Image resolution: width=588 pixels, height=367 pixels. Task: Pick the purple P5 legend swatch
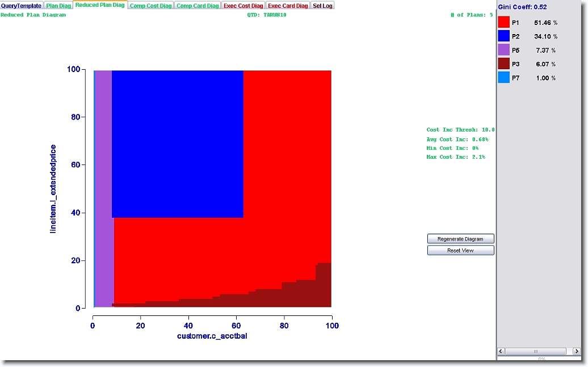tap(503, 50)
